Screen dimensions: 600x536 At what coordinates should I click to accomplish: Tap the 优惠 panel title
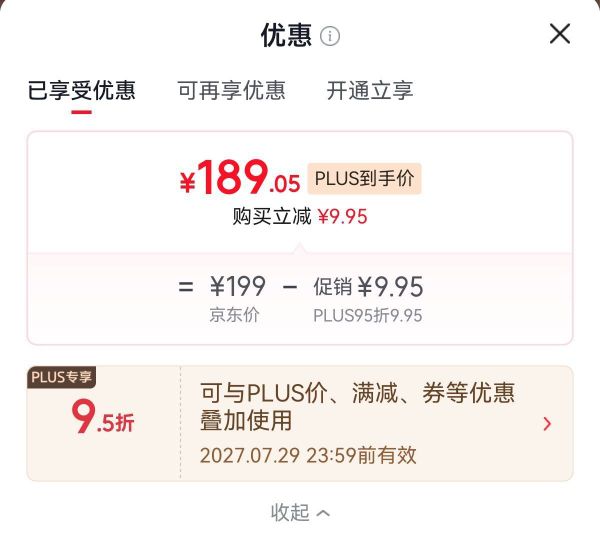click(286, 36)
